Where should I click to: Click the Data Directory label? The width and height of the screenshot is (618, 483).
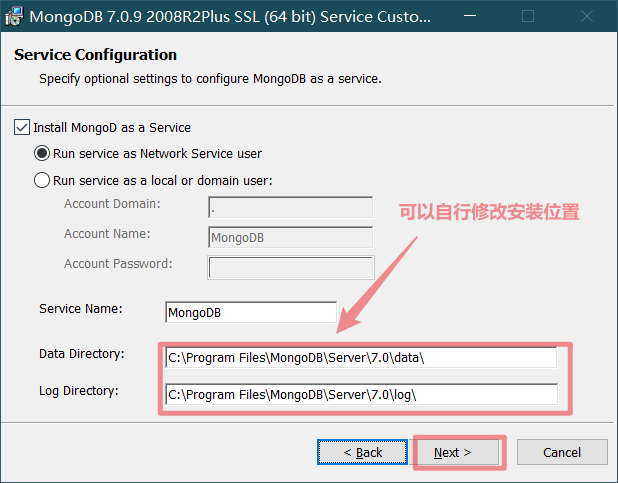(x=82, y=354)
